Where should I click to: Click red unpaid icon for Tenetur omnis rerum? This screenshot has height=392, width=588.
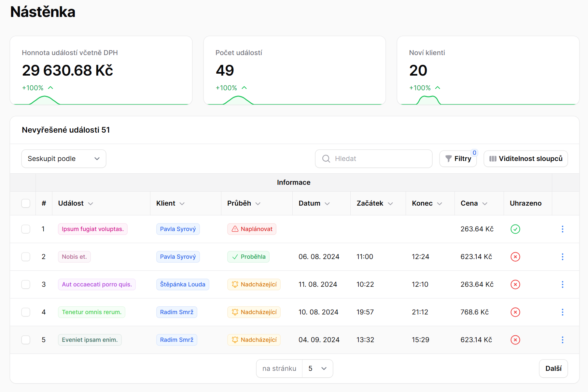[515, 312]
